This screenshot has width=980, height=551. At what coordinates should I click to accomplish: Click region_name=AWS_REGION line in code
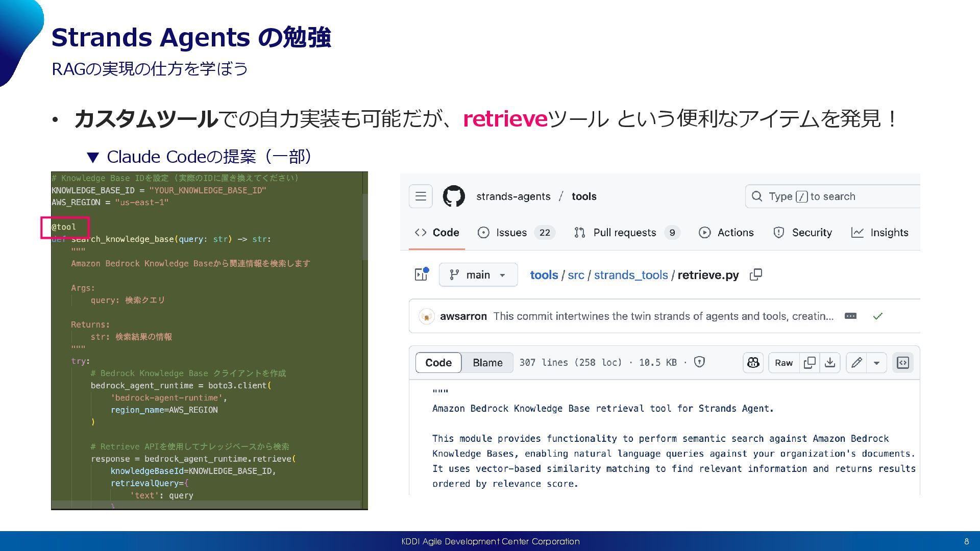coord(164,410)
